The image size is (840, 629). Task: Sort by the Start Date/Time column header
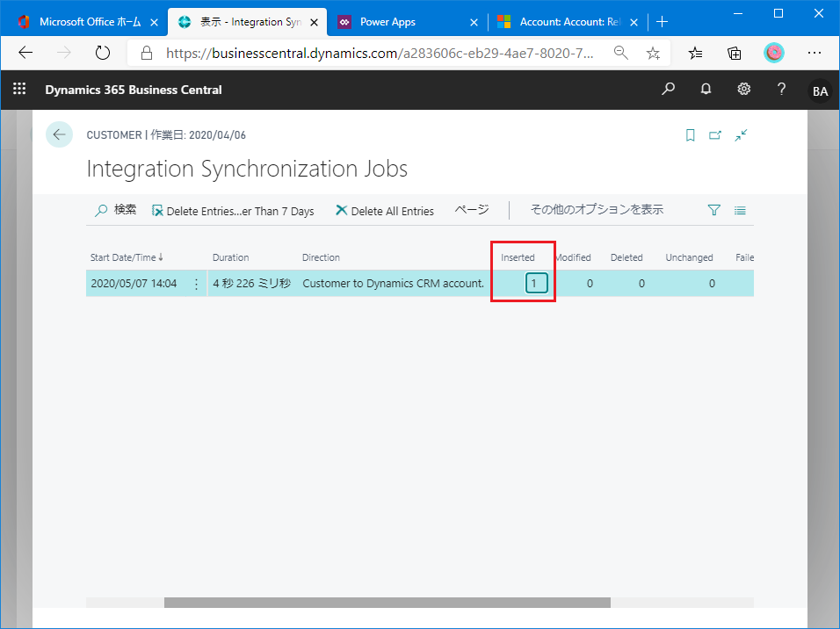point(127,257)
